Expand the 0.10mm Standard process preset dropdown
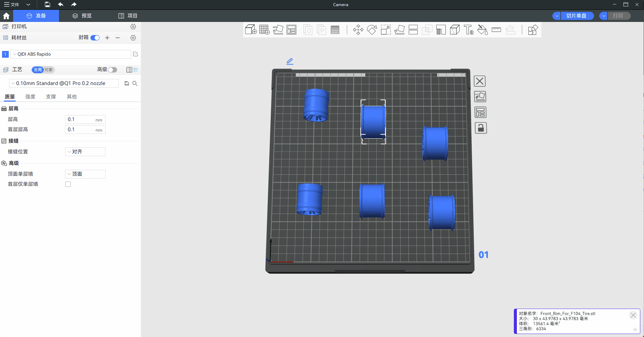Viewport: 644px width, 337px height. [x=64, y=83]
